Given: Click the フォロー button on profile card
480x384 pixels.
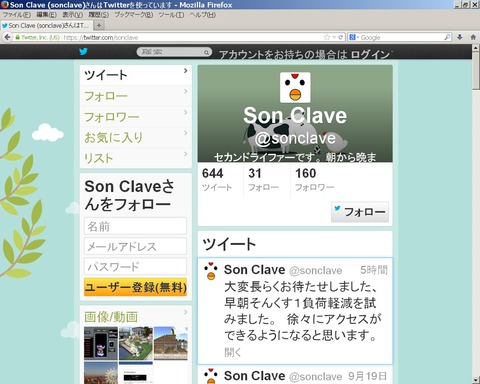Looking at the screenshot, I should click(x=360, y=212).
